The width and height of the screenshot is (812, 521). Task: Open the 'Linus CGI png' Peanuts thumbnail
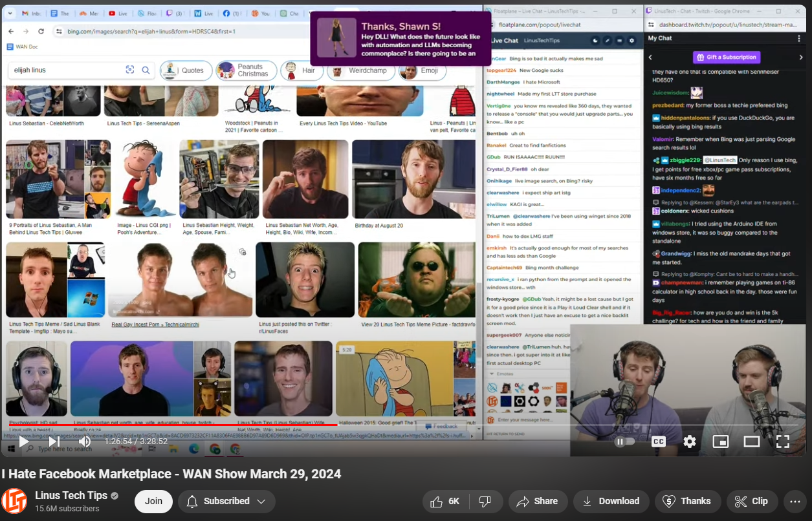pyautogui.click(x=145, y=179)
